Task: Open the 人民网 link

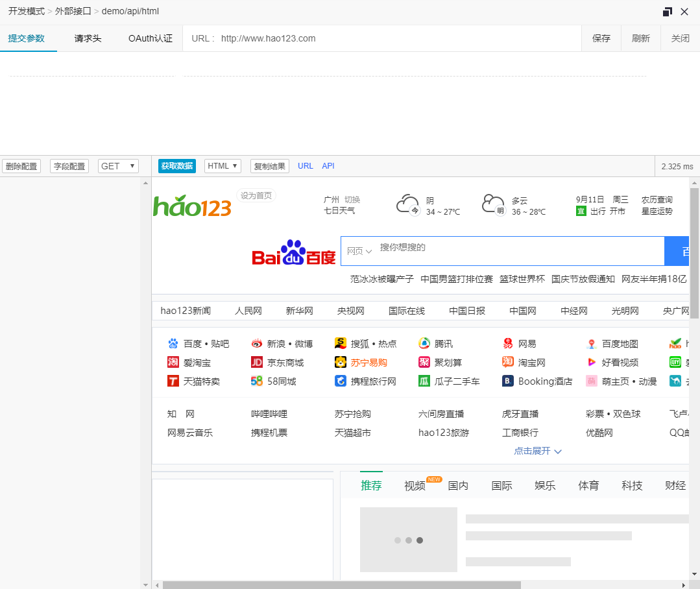Action: [248, 311]
